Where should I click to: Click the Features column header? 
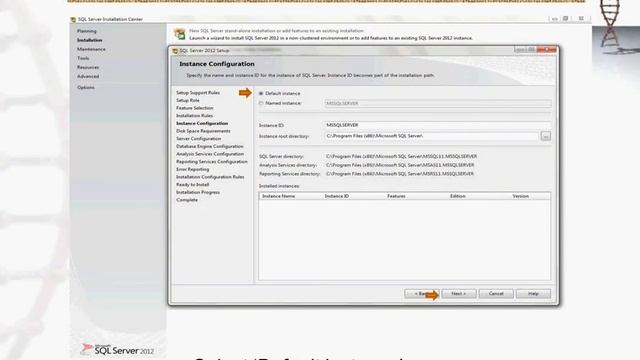tap(396, 196)
